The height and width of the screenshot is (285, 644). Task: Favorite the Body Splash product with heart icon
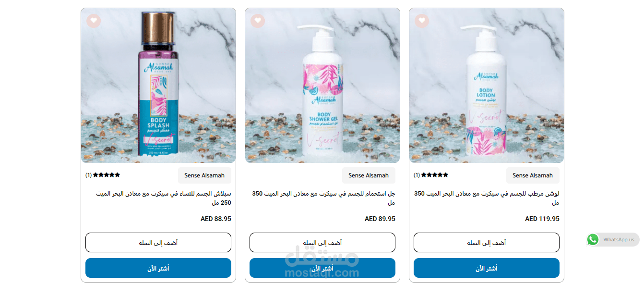[94, 21]
